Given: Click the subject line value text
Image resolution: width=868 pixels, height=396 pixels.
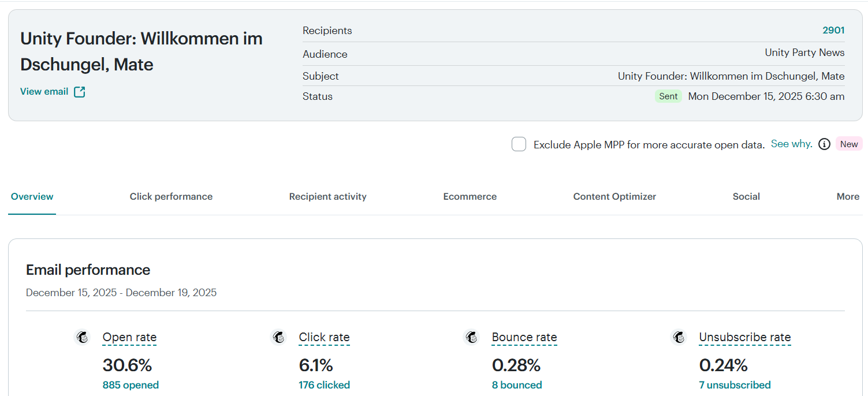Looking at the screenshot, I should [x=731, y=76].
